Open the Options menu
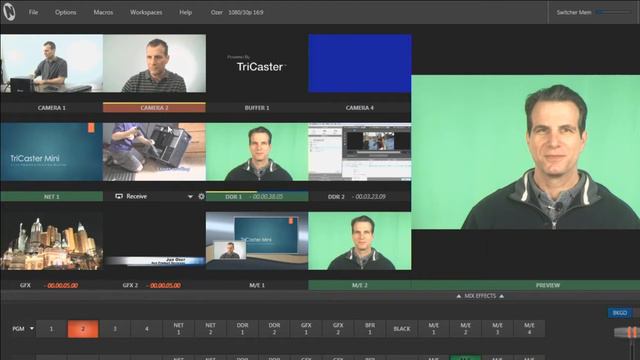The height and width of the screenshot is (360, 640). click(65, 12)
